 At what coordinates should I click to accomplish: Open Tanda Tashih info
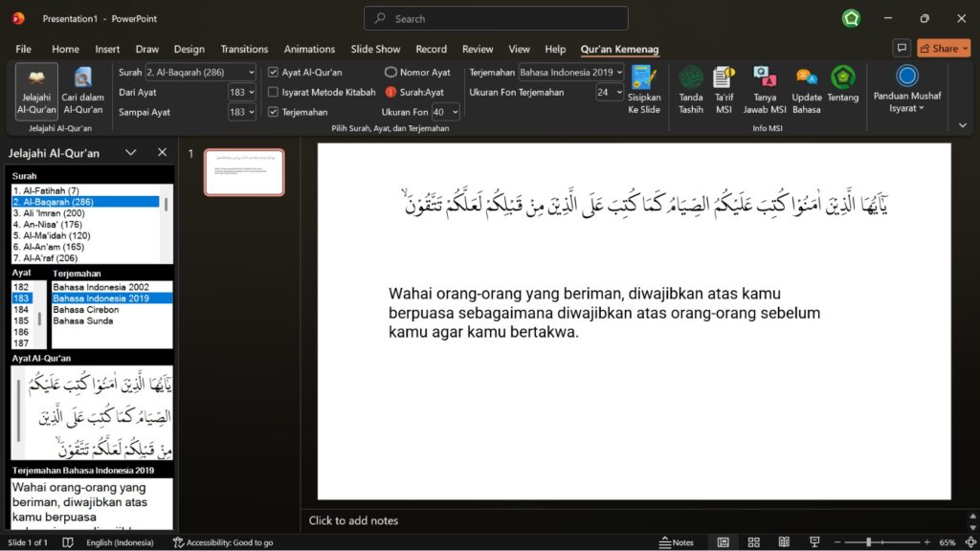click(x=690, y=78)
